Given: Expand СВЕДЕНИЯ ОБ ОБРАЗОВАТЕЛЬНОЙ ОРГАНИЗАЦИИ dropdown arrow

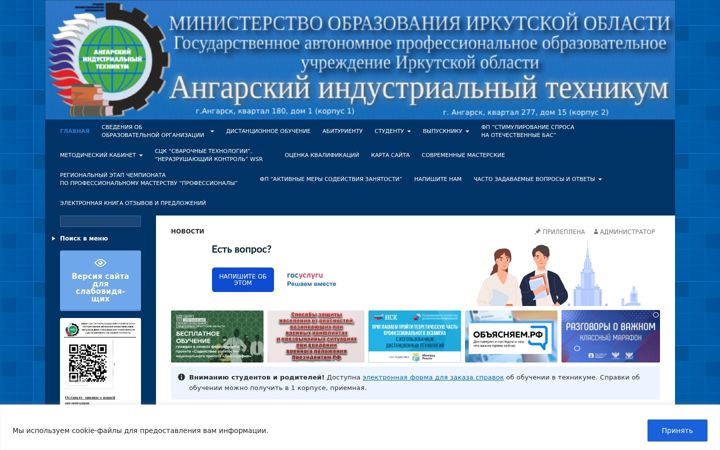Looking at the screenshot, I should pyautogui.click(x=212, y=131).
